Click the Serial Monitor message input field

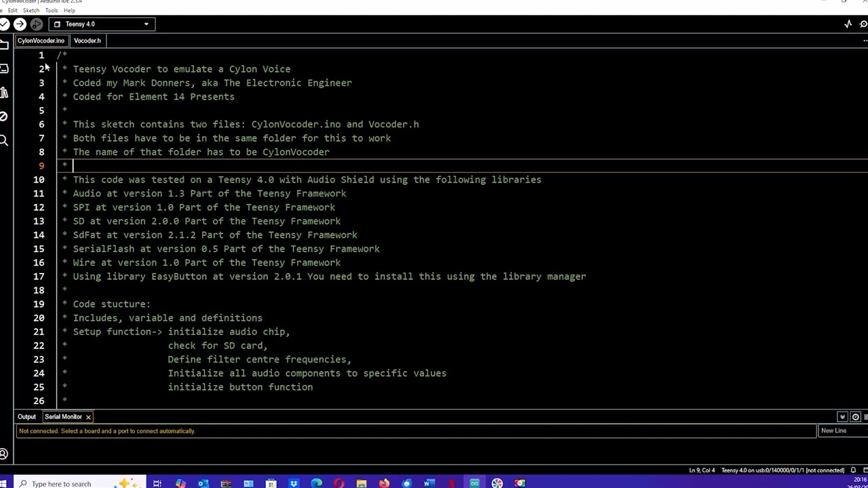click(x=416, y=431)
